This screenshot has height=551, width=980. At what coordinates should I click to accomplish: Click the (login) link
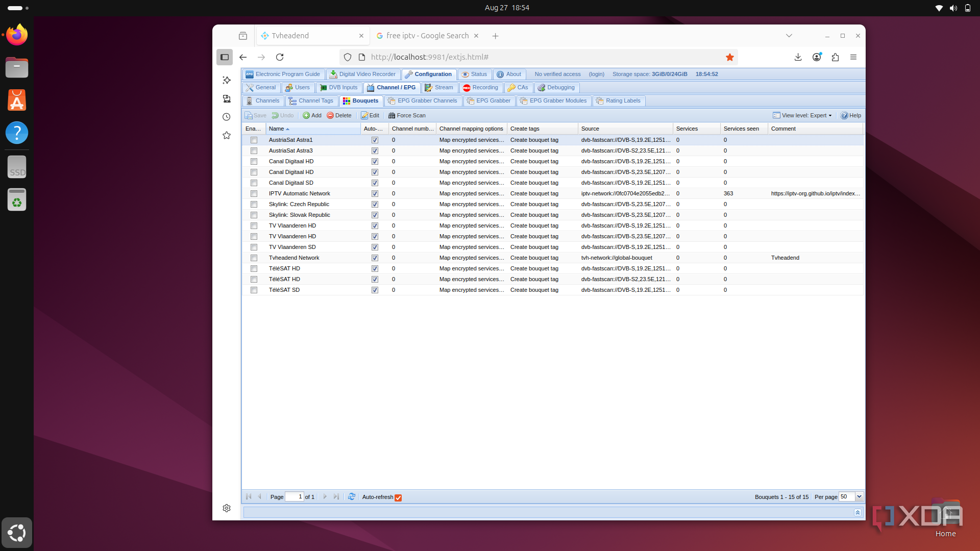[596, 74]
